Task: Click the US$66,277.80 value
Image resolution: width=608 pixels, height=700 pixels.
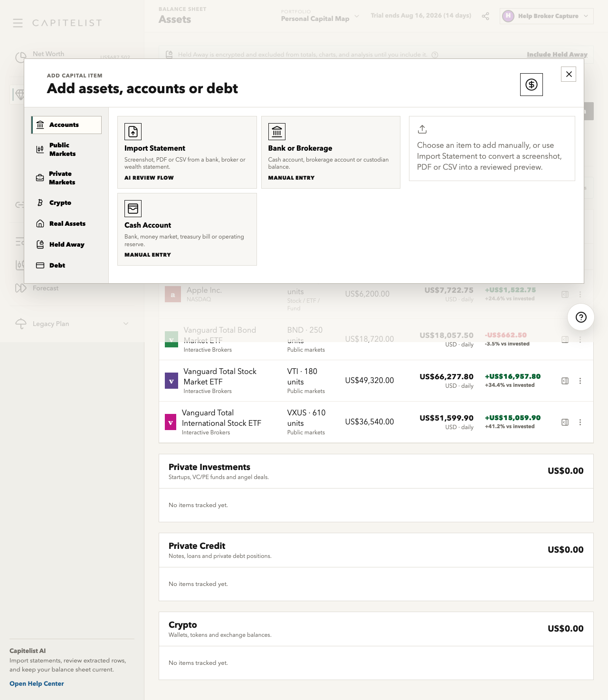Action: [446, 377]
